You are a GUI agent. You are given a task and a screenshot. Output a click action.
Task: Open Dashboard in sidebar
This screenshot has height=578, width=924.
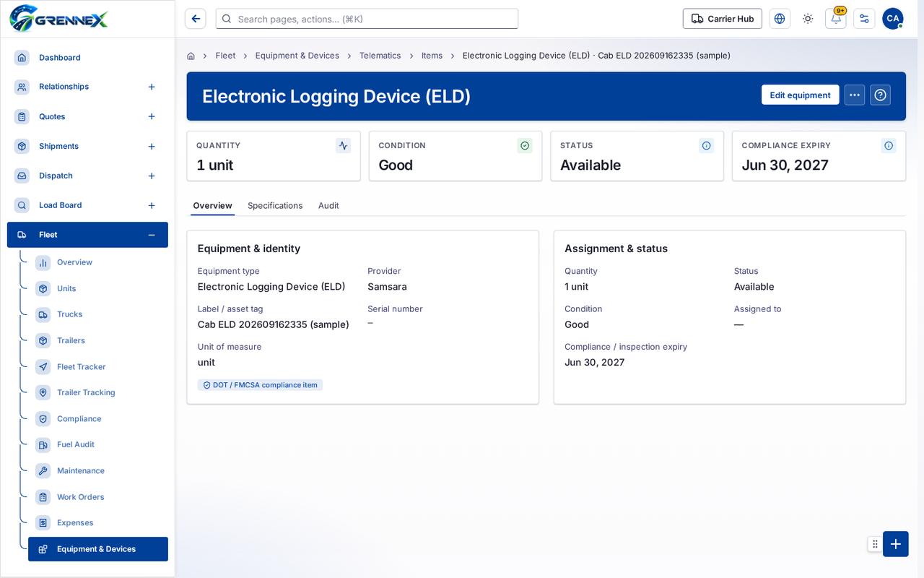point(87,57)
